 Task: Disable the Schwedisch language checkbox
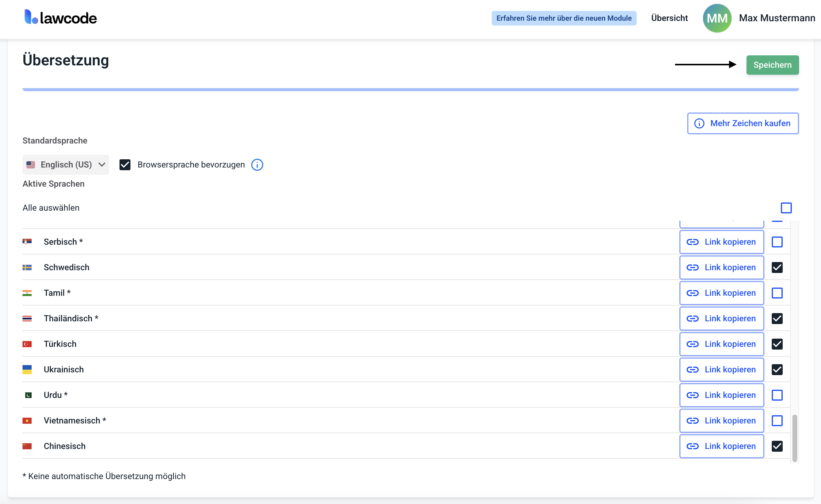tap(777, 267)
